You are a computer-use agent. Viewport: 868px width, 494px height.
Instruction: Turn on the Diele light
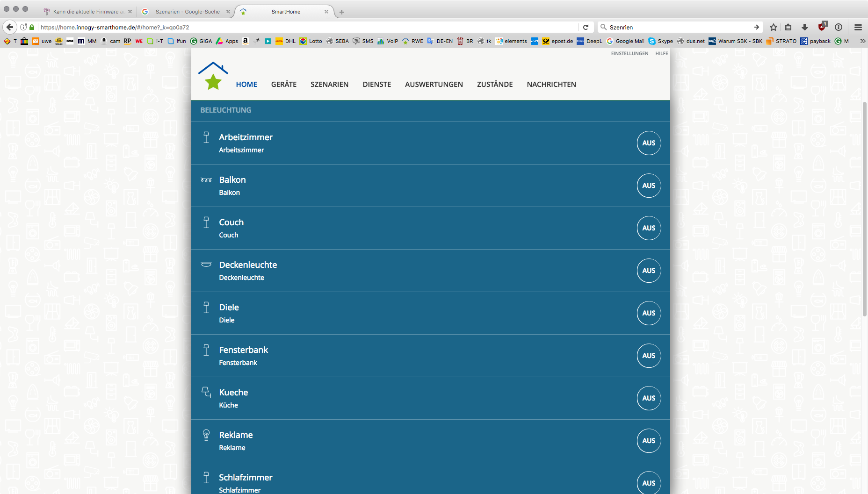coord(649,313)
